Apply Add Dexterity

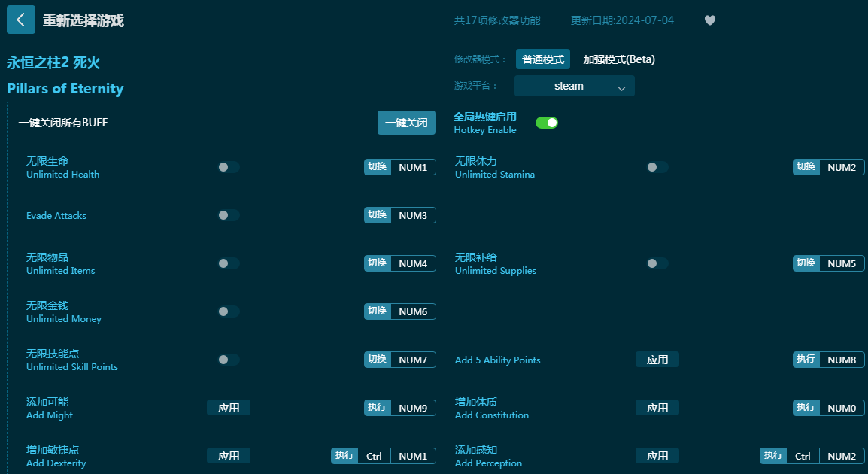229,456
